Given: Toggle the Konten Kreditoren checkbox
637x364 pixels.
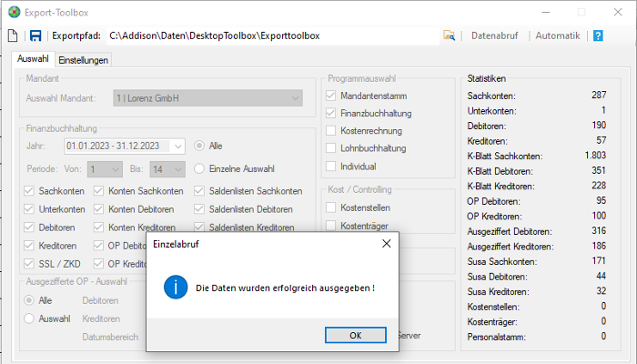Looking at the screenshot, I should click(98, 227).
